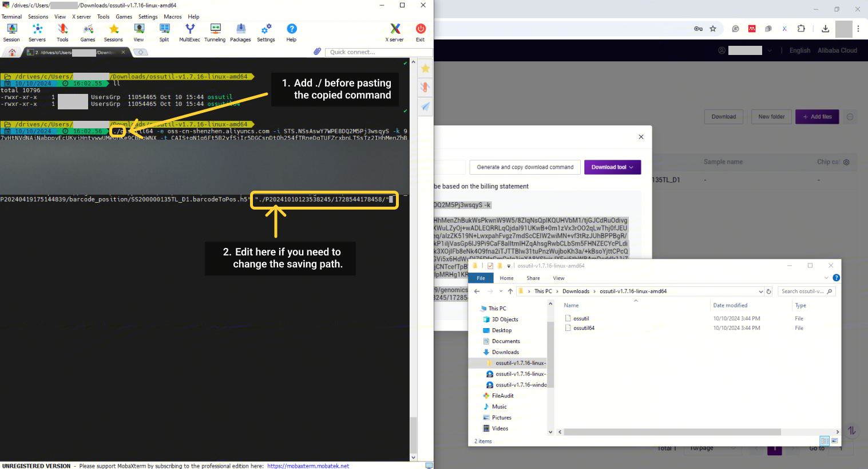Start the X server icon
This screenshot has height=469, width=868.
coord(395,32)
